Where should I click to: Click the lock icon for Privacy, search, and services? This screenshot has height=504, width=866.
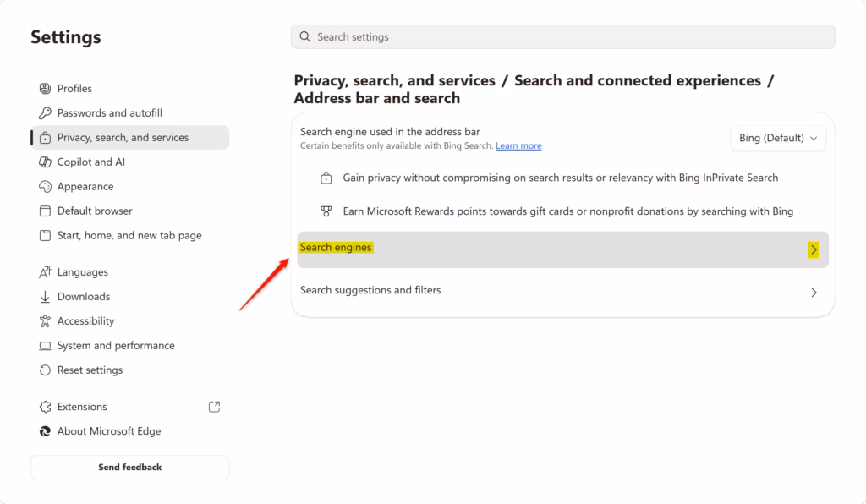click(x=45, y=138)
